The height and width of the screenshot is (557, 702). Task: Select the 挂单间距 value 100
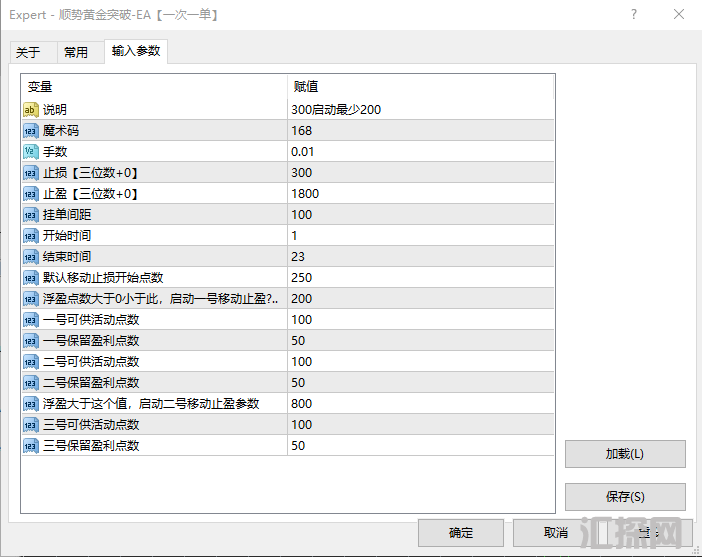420,215
